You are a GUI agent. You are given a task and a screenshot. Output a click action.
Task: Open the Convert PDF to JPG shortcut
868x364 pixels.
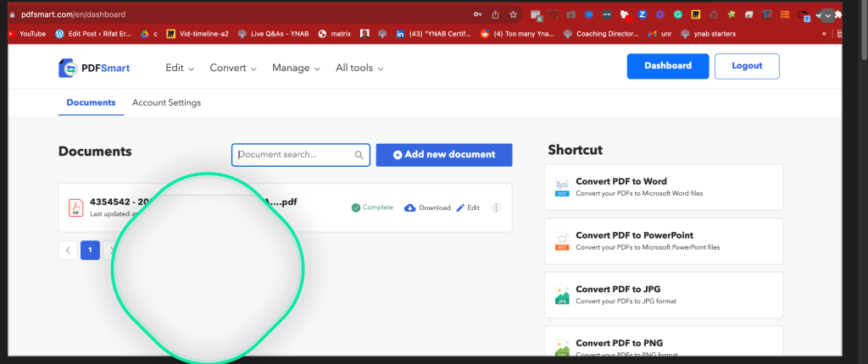point(663,295)
